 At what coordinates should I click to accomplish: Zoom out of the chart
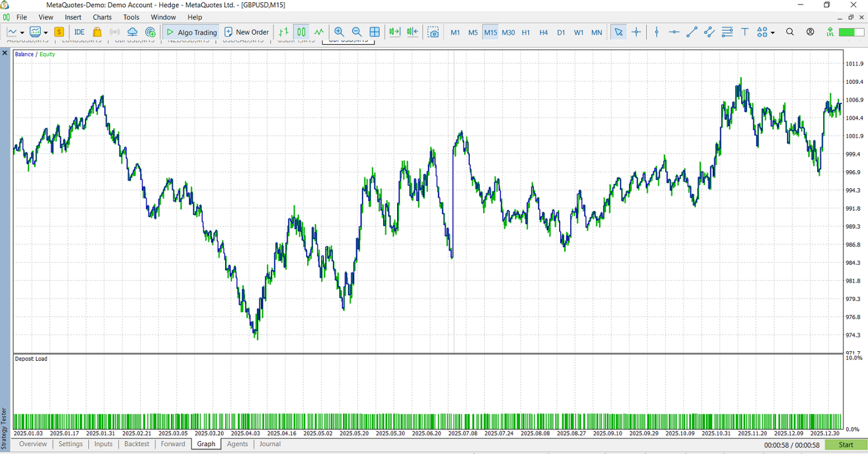pyautogui.click(x=357, y=32)
